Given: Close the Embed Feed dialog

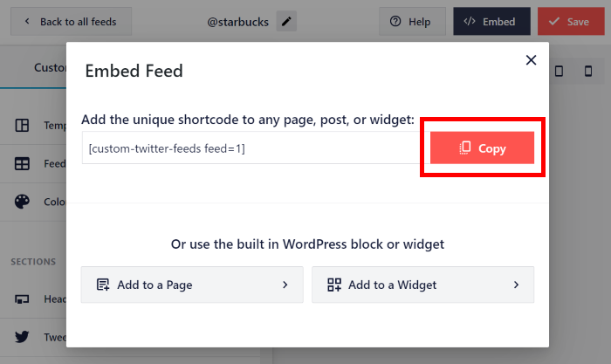Looking at the screenshot, I should (531, 60).
